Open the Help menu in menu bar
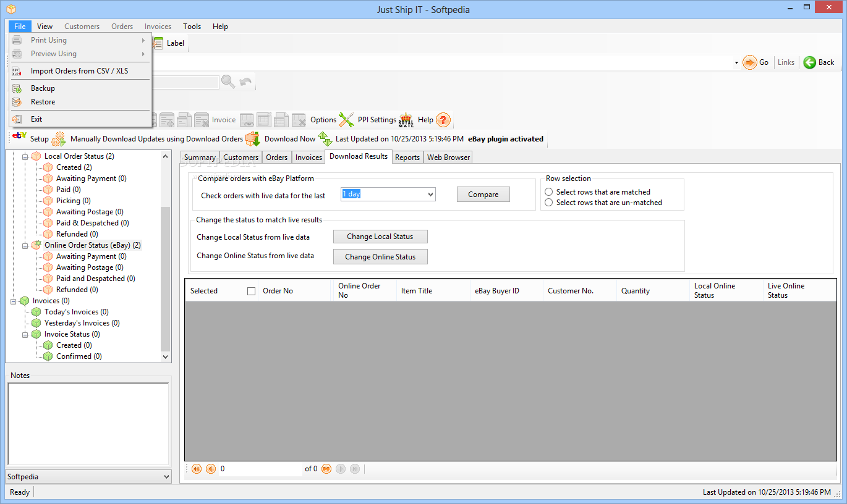 pyautogui.click(x=220, y=27)
